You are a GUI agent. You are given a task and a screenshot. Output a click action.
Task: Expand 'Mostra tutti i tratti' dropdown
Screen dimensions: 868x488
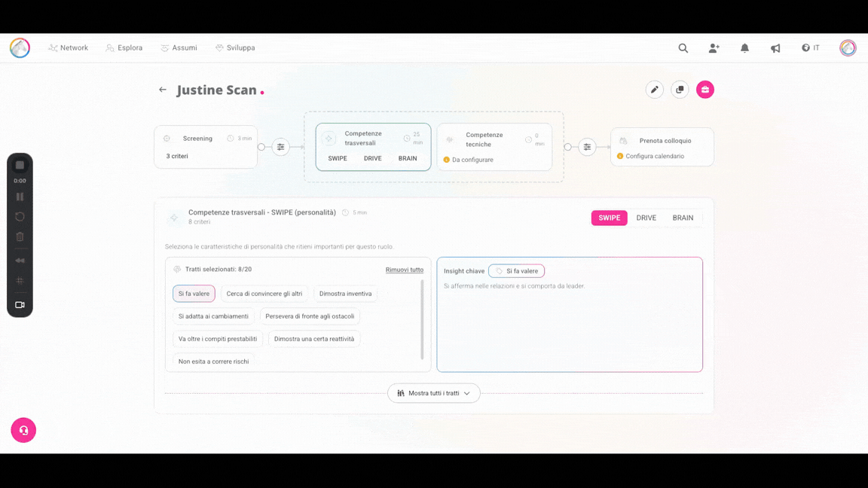pos(434,393)
